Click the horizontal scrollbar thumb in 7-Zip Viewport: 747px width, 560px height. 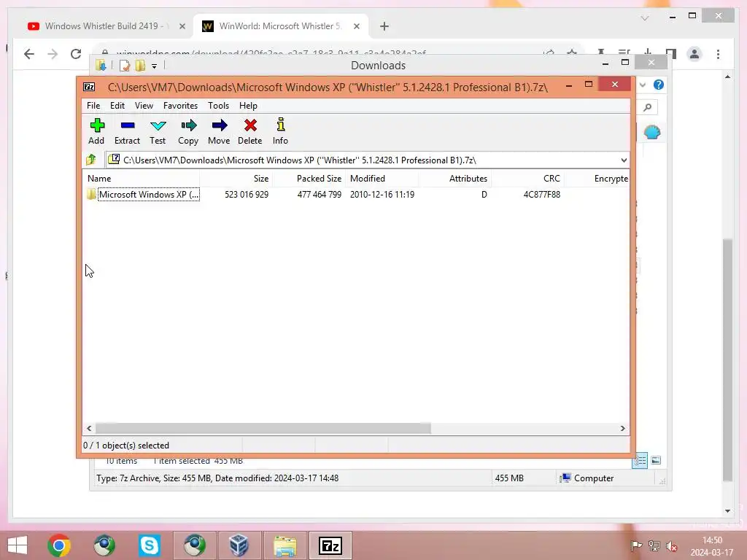263,428
